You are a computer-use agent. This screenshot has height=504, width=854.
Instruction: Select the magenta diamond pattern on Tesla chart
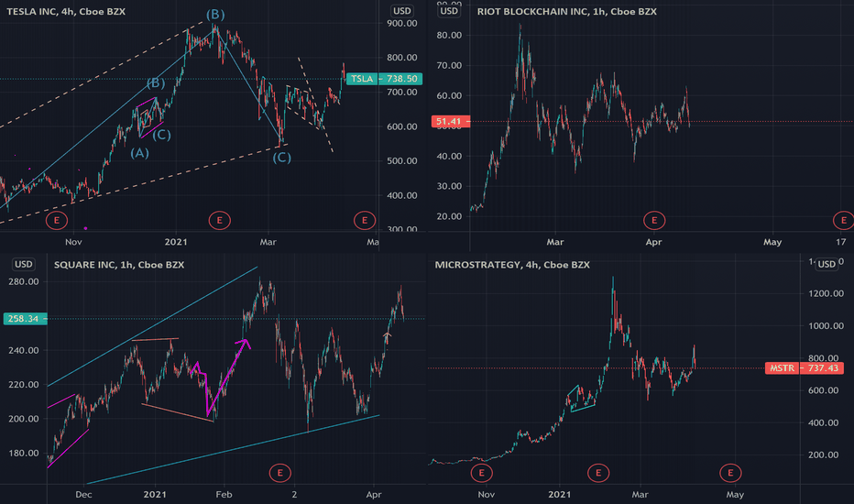coord(148,117)
